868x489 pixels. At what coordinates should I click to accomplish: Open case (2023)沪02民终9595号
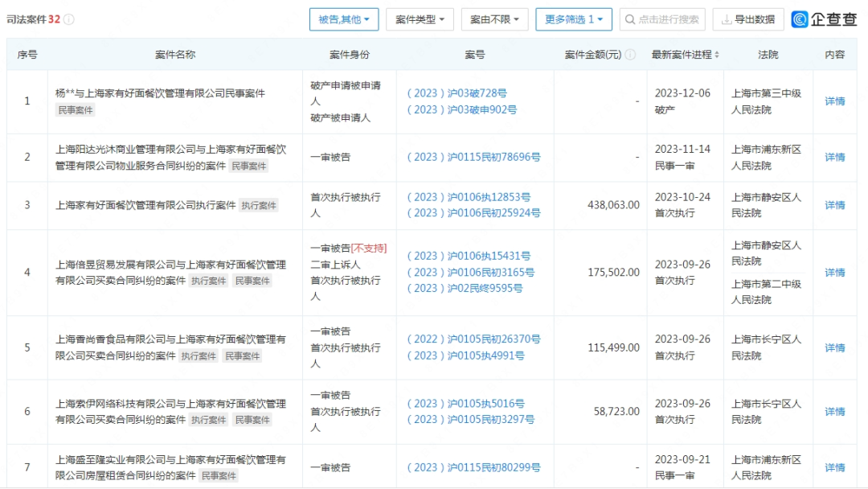pyautogui.click(x=465, y=288)
